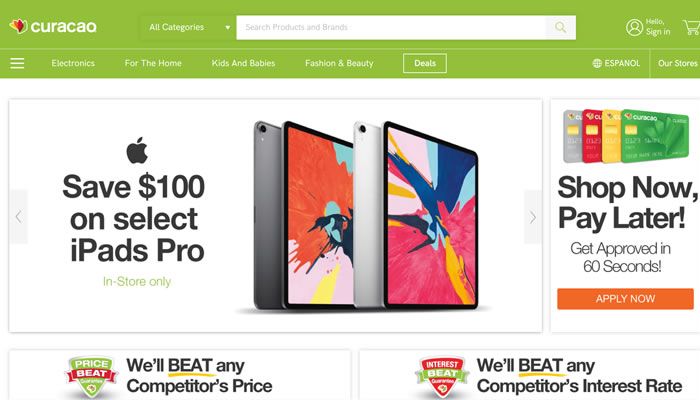Open the Electronics menu
The height and width of the screenshot is (400, 700).
click(73, 63)
